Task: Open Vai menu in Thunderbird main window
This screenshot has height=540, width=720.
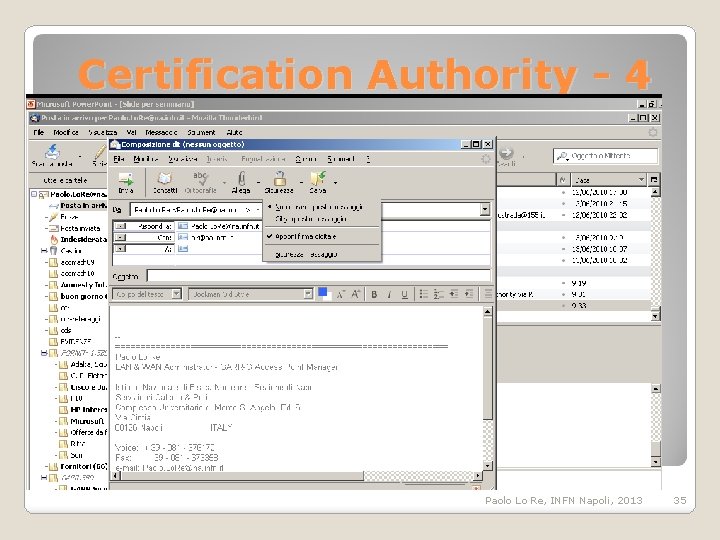Action: 132,132
